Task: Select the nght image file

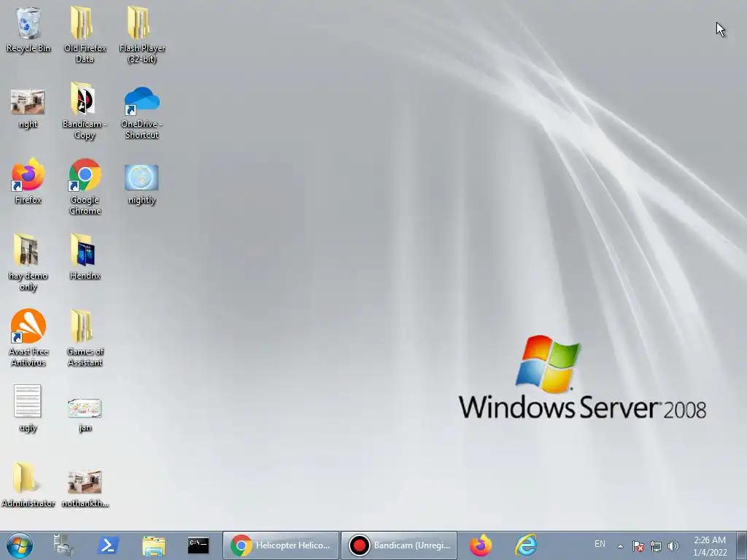Action: (x=28, y=109)
